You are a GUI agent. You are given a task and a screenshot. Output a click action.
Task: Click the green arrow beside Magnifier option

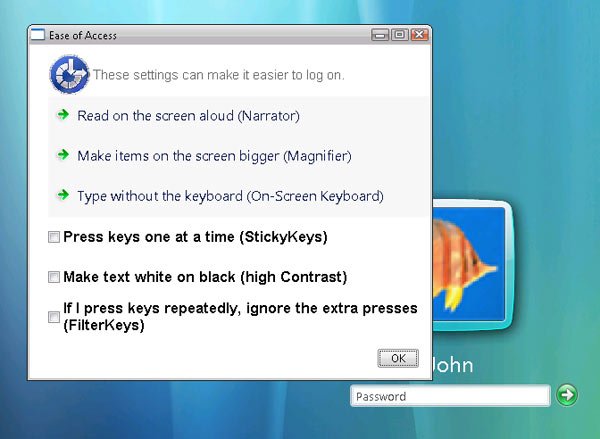(x=63, y=155)
